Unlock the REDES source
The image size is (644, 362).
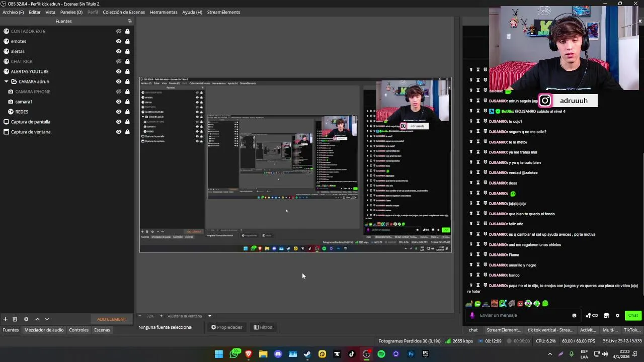point(127,112)
